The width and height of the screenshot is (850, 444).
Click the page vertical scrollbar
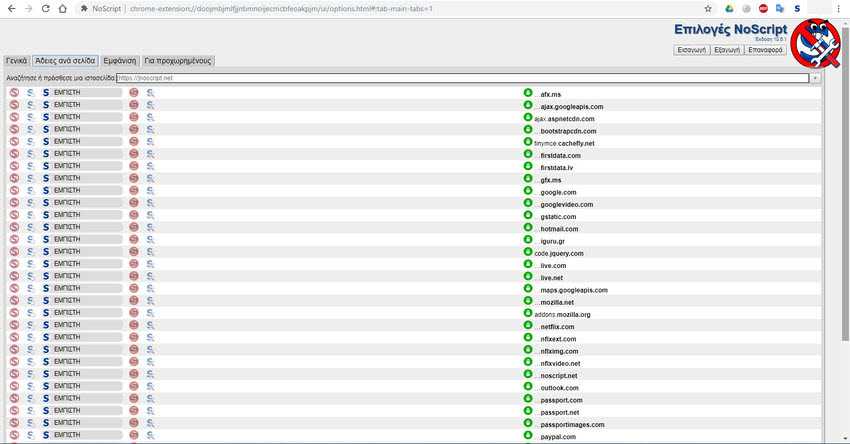pos(845,184)
